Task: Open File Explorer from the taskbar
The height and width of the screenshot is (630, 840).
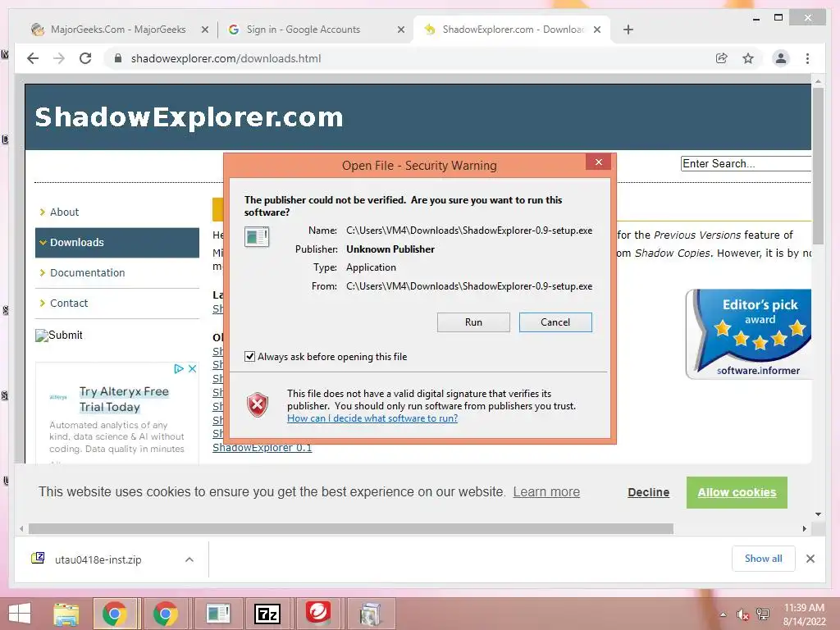Action: pos(66,614)
